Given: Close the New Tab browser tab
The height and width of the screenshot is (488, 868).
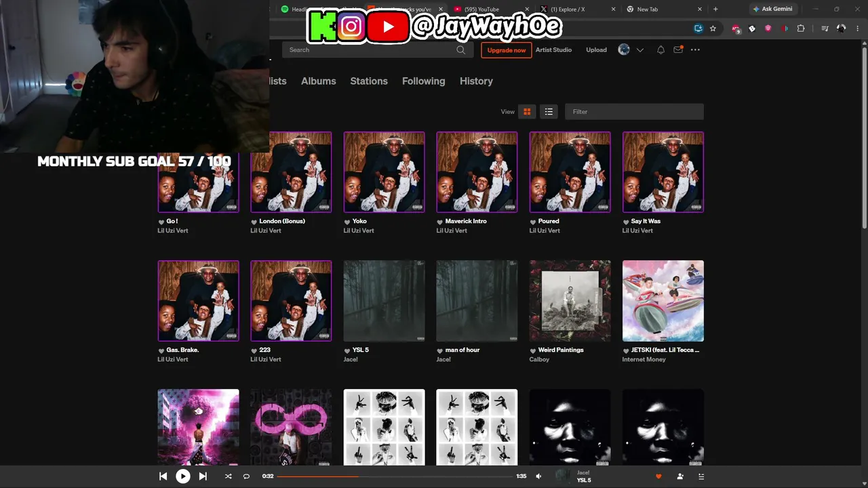Looking at the screenshot, I should (x=701, y=9).
